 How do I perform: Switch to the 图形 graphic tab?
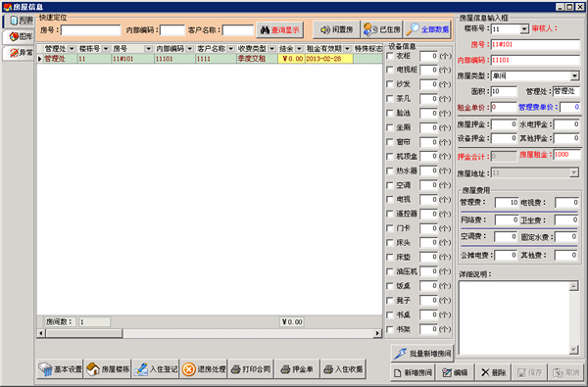click(19, 36)
